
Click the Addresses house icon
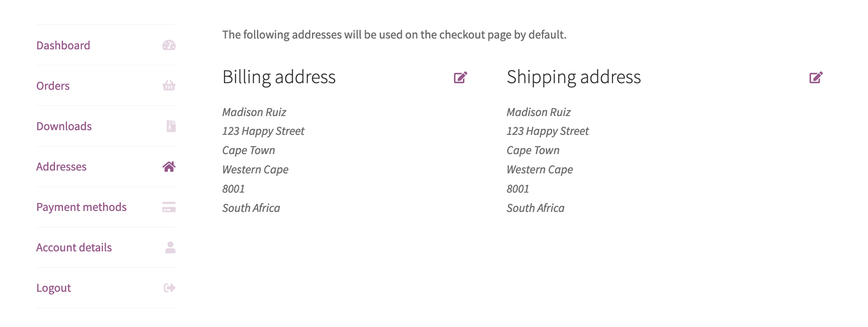[169, 166]
